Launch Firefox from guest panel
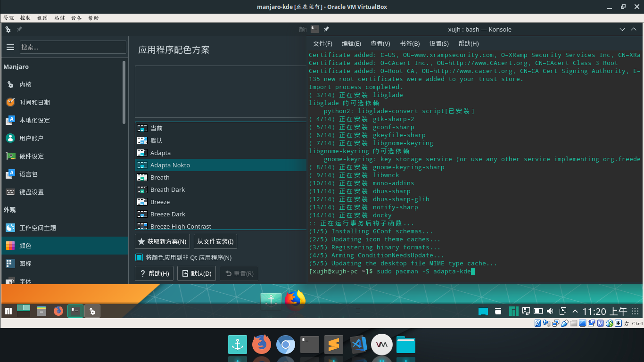Screen dimensions: 644x362 58,311
